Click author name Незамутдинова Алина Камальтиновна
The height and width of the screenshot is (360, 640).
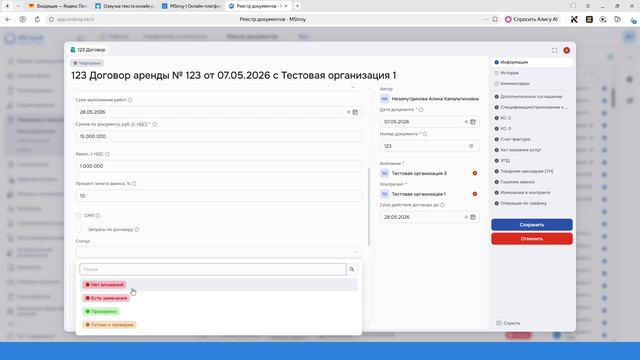point(435,99)
